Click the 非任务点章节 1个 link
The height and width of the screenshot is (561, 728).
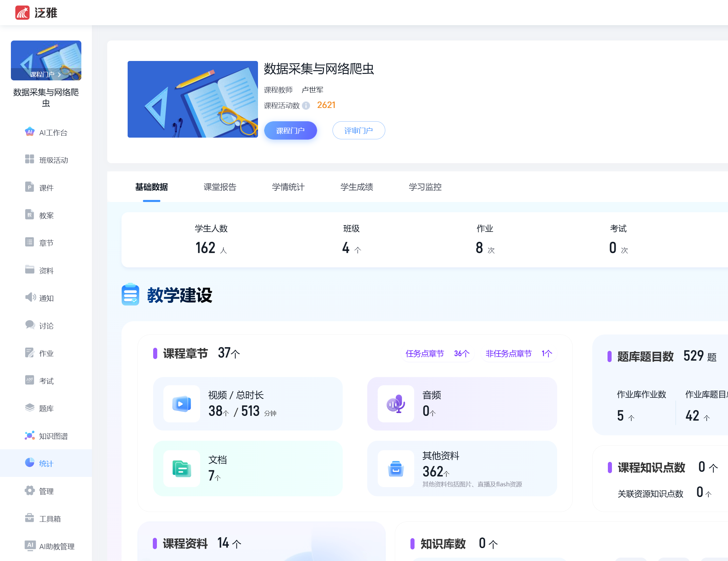518,354
